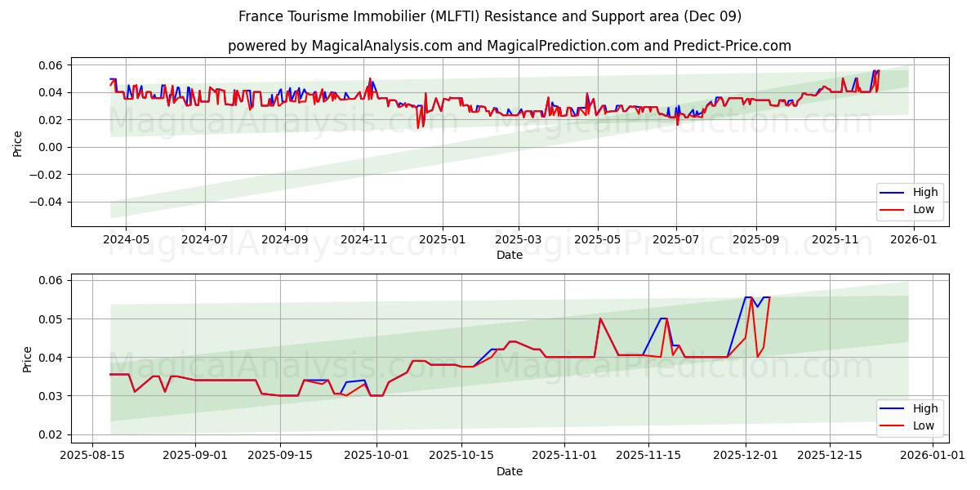Select the chart title mentioning MLFTI

[x=490, y=16]
